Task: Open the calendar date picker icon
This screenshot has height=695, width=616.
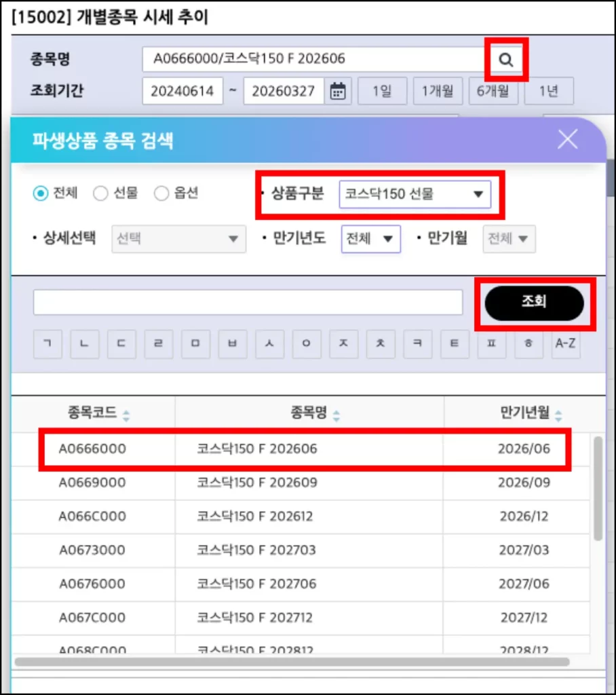Action: [x=337, y=90]
